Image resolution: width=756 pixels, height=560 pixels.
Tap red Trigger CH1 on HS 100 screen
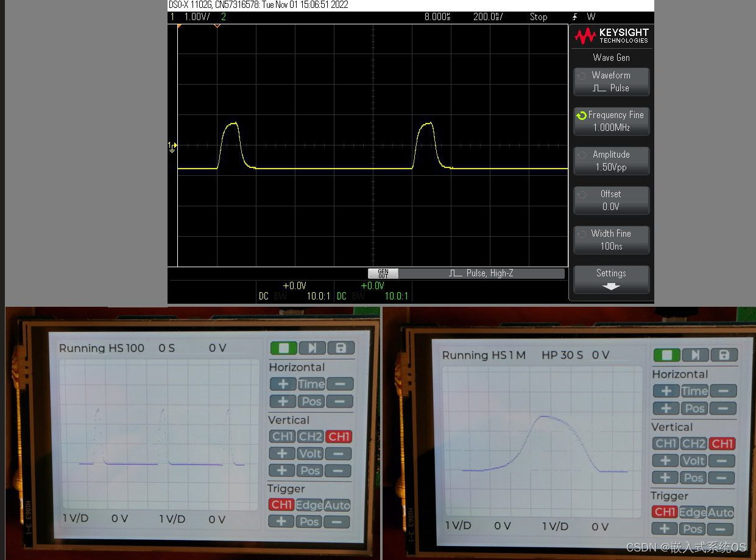point(281,505)
